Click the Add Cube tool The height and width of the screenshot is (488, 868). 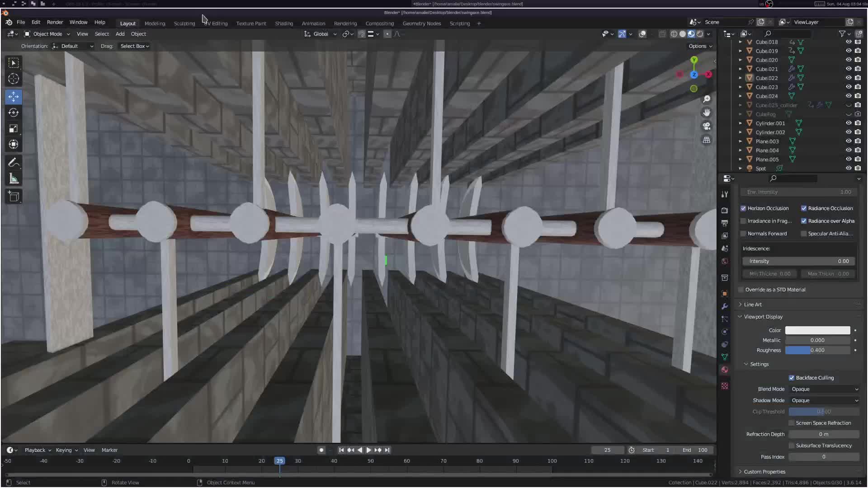tap(14, 196)
